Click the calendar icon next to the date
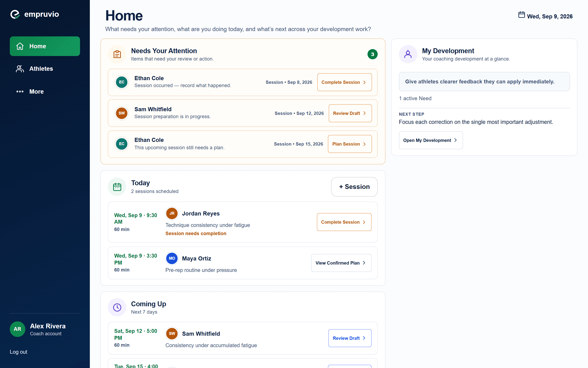 (521, 15)
